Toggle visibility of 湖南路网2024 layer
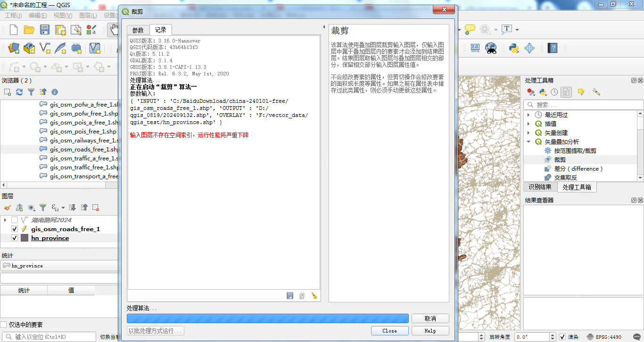Image resolution: width=644 pixels, height=342 pixels. [15, 220]
